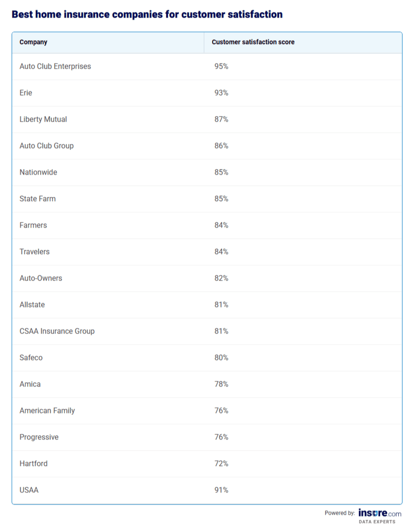This screenshot has width=416, height=532.
Task: Click the "Powered by:" label text
Action: (x=339, y=513)
